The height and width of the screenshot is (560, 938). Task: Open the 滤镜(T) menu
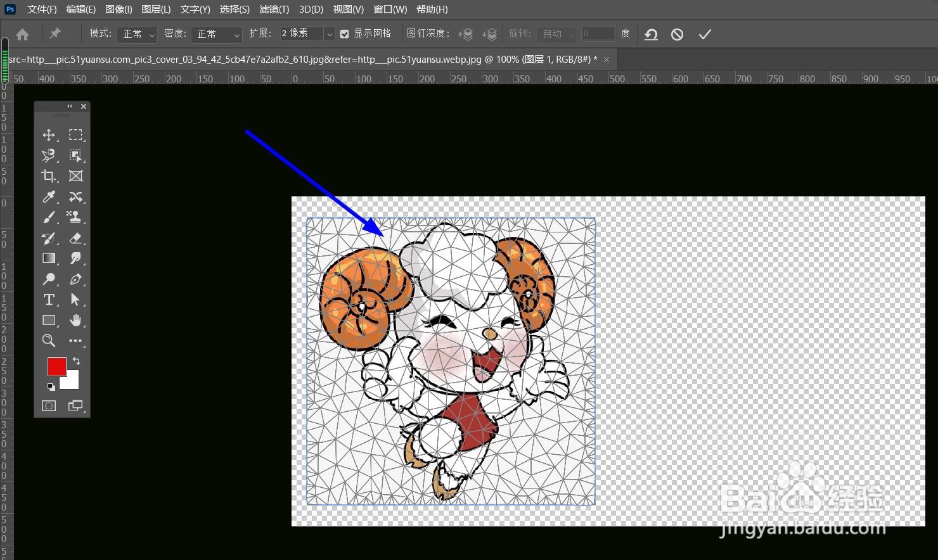point(274,9)
